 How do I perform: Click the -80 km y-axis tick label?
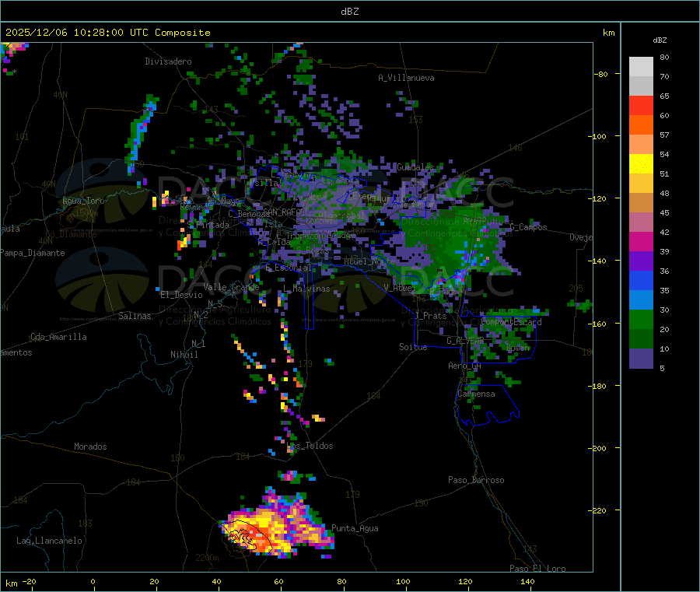600,74
